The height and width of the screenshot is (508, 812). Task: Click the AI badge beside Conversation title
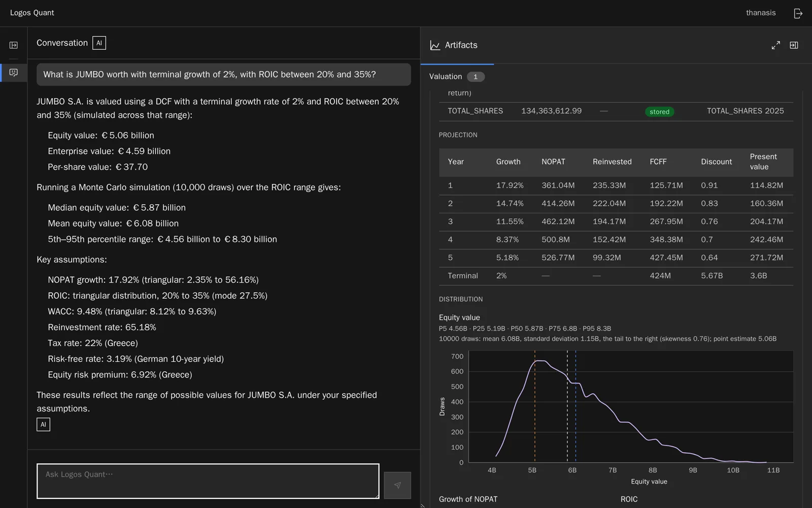[x=99, y=43]
